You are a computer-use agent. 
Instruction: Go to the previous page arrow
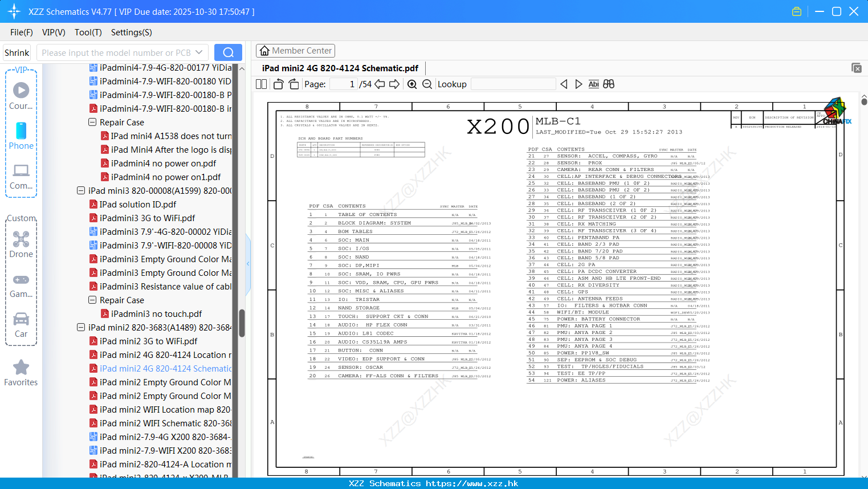[x=380, y=84]
